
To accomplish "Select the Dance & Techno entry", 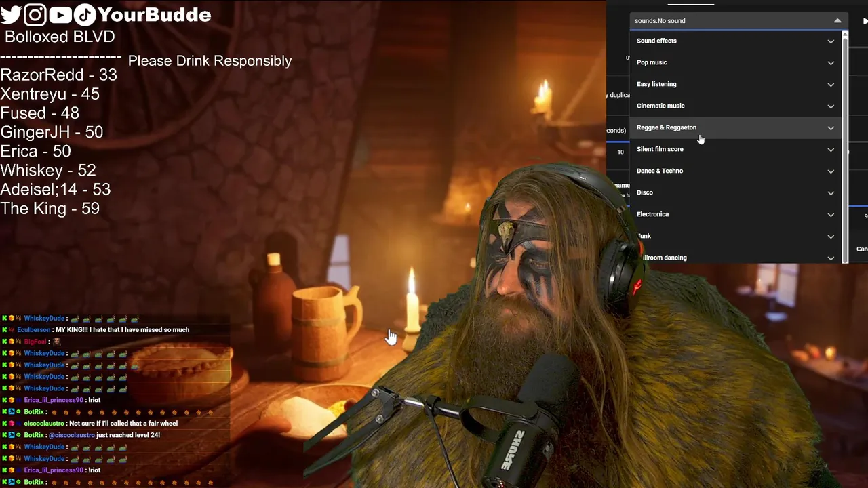I will pos(736,171).
